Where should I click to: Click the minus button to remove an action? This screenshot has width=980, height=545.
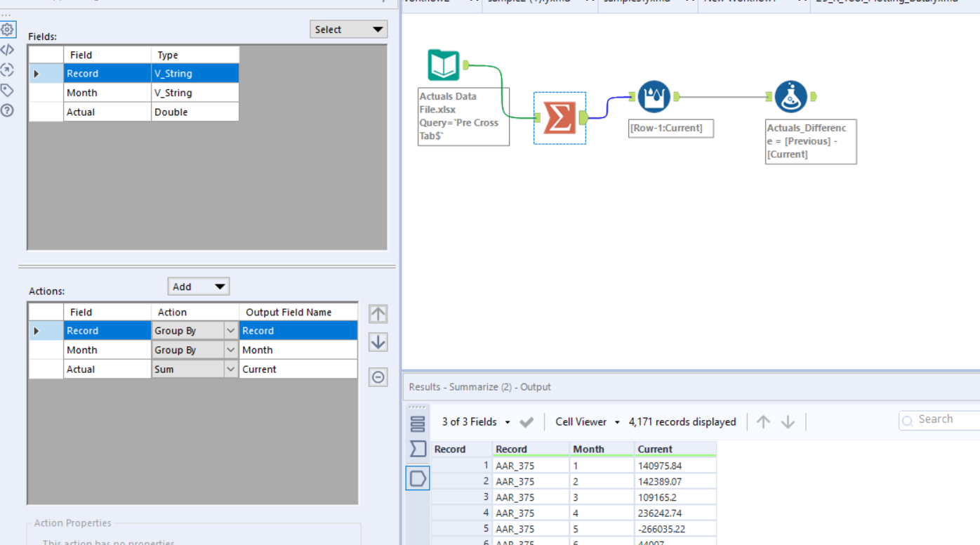[x=378, y=377]
